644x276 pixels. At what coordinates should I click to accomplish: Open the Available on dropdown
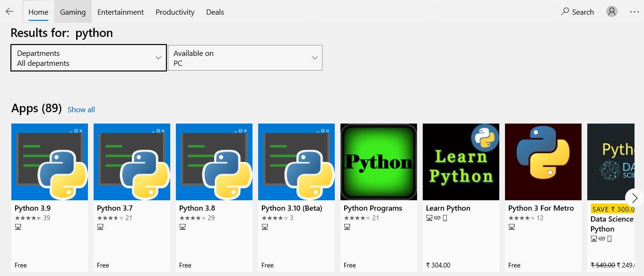[244, 58]
